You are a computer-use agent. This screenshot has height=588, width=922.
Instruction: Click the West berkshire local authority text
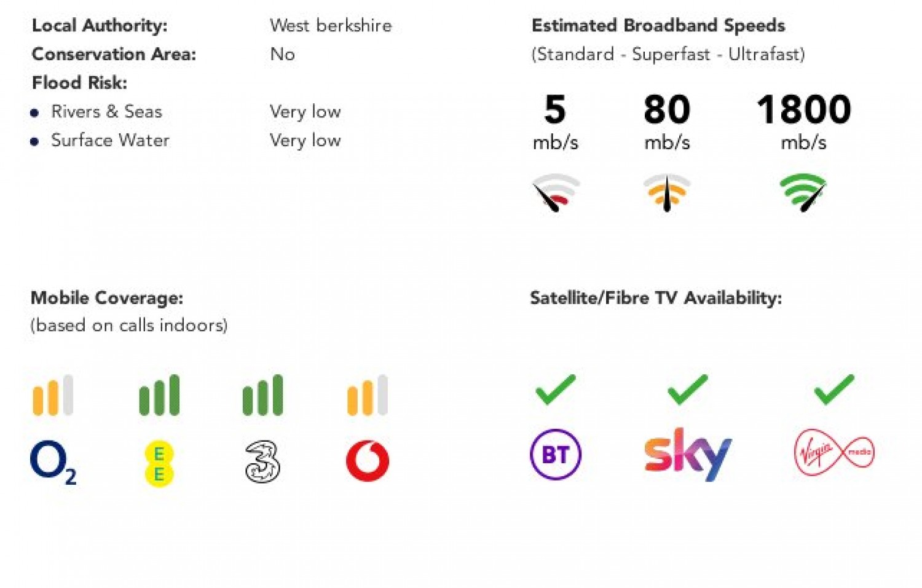click(331, 26)
